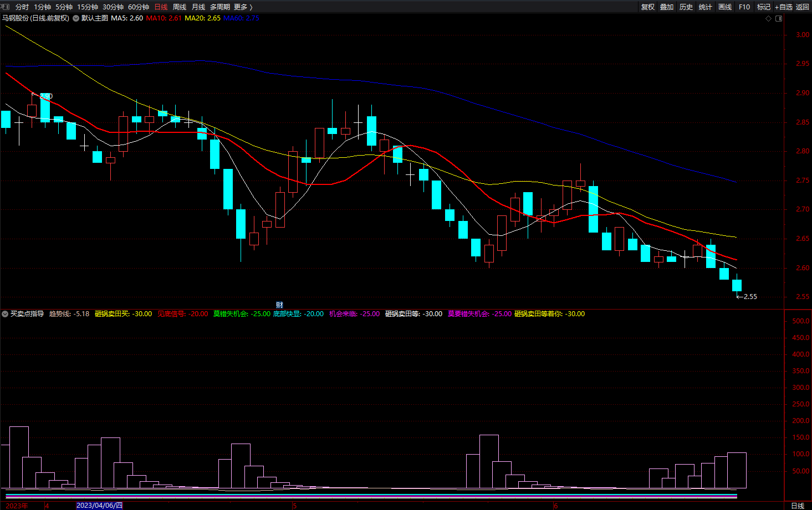Click the 3.00 price axis label
The image size is (812, 510).
pyautogui.click(x=803, y=35)
